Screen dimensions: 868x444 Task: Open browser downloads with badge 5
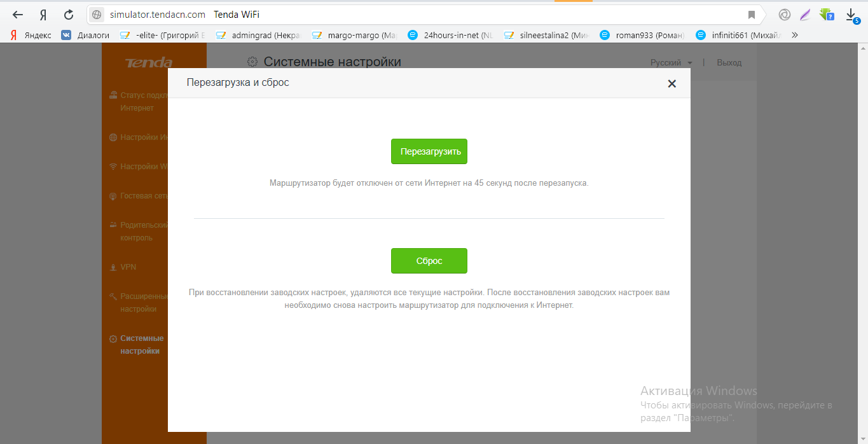pyautogui.click(x=852, y=15)
